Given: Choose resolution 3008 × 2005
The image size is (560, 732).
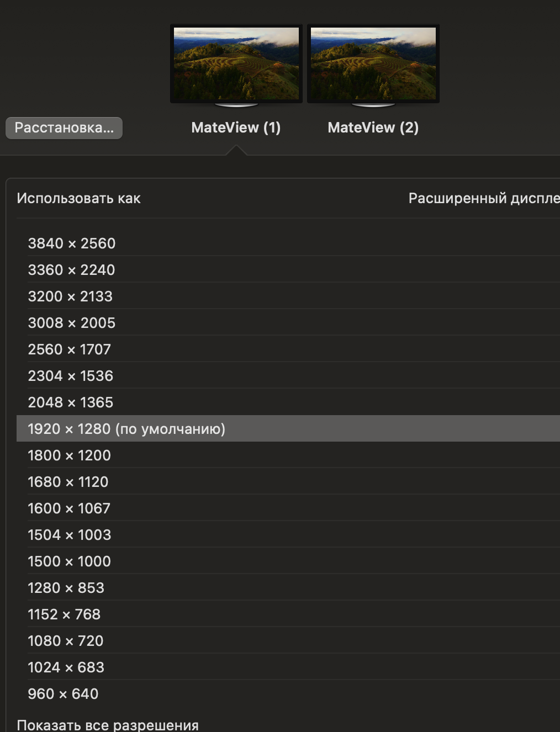Looking at the screenshot, I should click(x=288, y=322).
